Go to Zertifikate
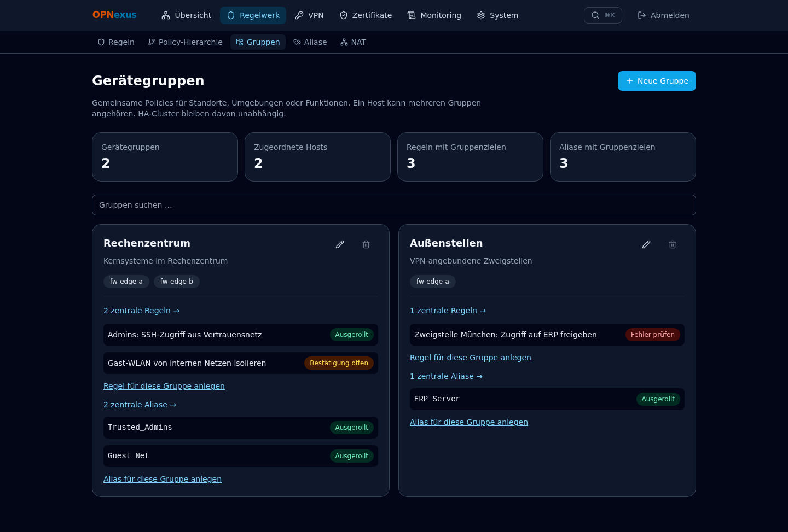Screen dimensions: 788x532 point(366,15)
